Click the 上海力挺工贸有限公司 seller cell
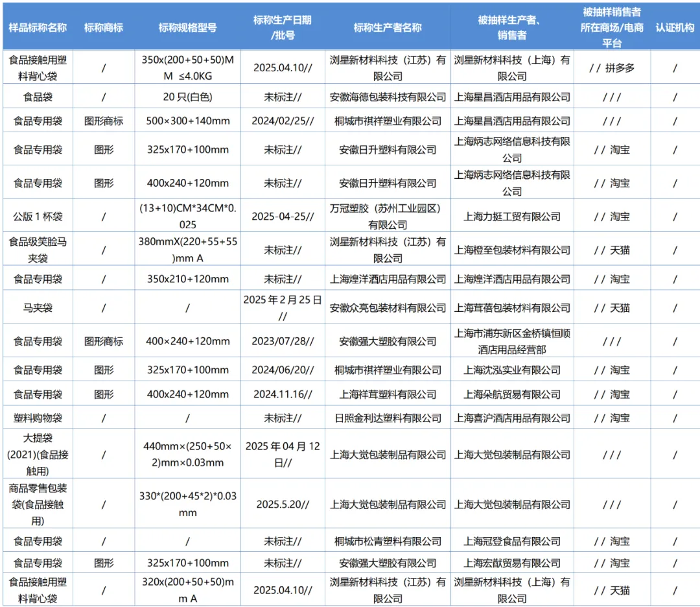 (512, 217)
